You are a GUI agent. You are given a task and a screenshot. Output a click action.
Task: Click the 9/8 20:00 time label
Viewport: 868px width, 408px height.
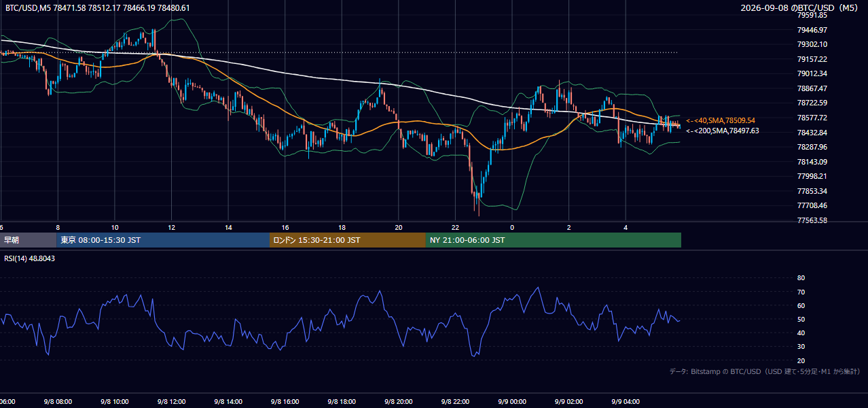click(x=398, y=401)
